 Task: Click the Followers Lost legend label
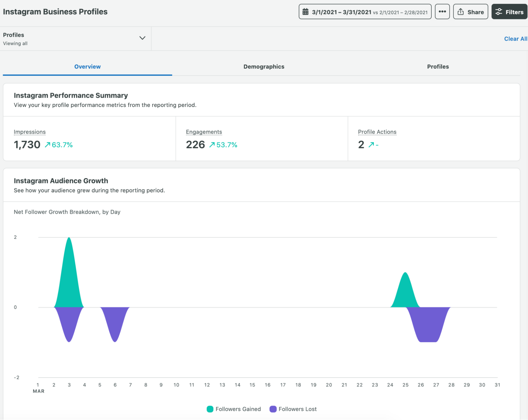297,409
